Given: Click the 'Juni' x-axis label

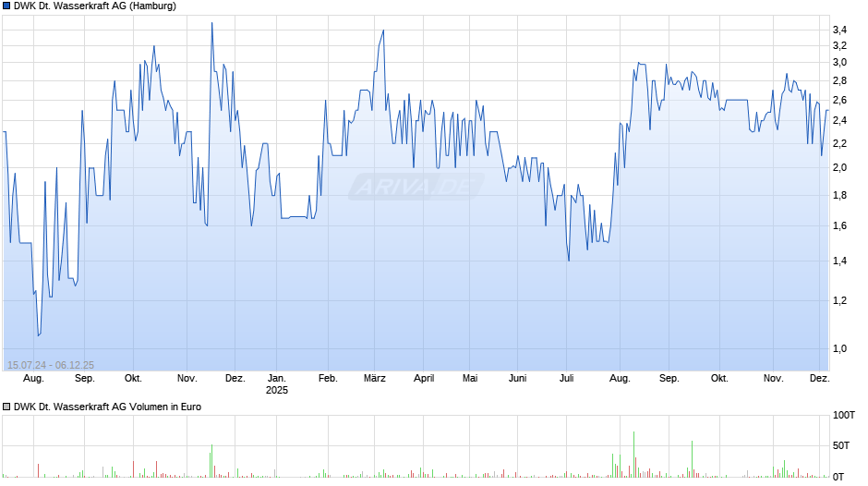Looking at the screenshot, I should tap(518, 379).
